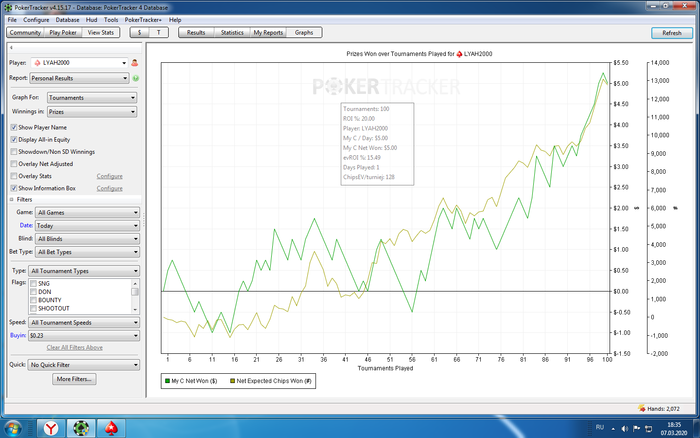
Task: Switch to Graphs tab
Action: pyautogui.click(x=304, y=33)
